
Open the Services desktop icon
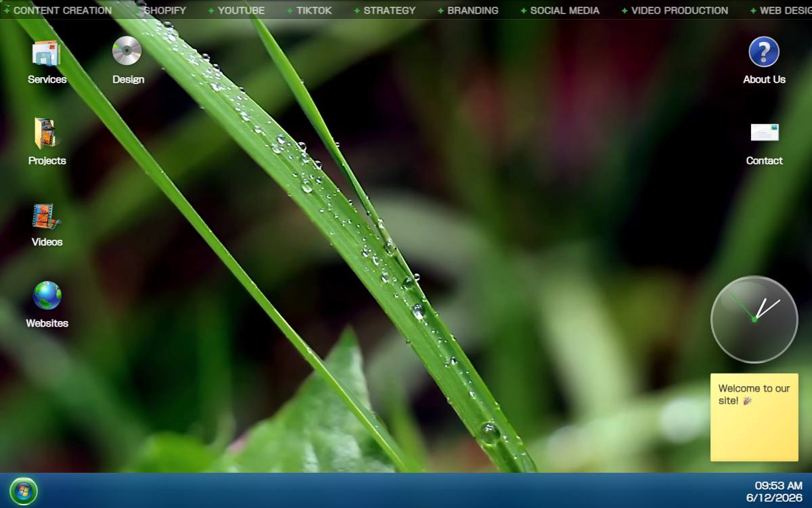(x=47, y=60)
